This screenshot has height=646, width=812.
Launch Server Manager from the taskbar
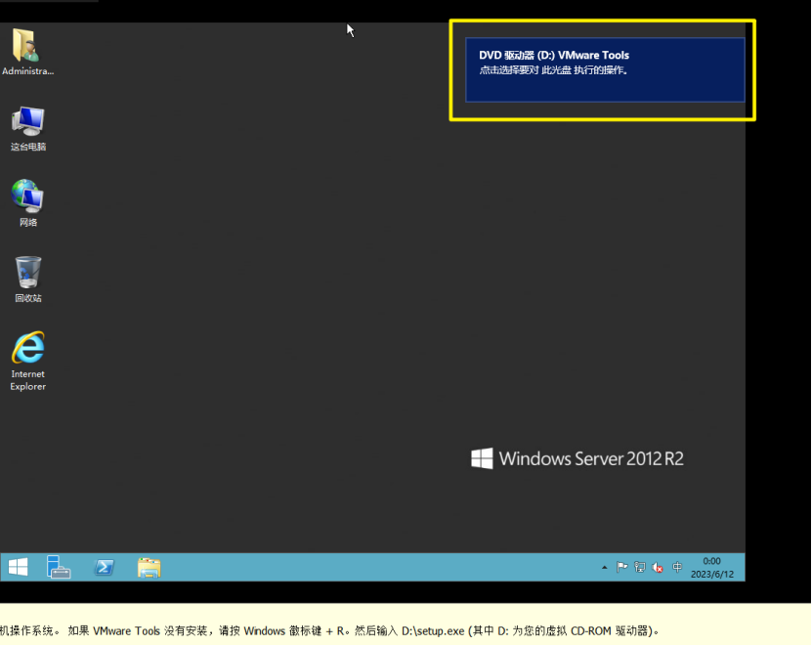click(x=59, y=567)
